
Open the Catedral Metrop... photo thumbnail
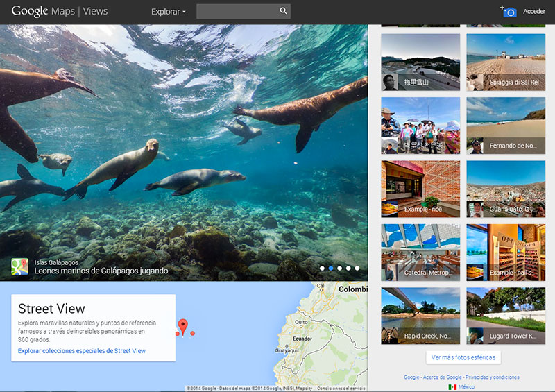pyautogui.click(x=420, y=252)
